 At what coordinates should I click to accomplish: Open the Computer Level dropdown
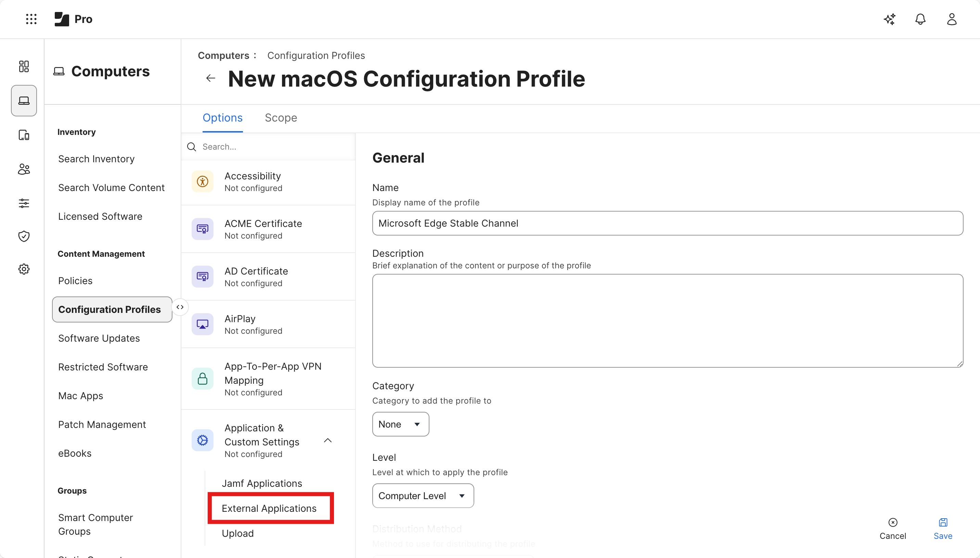tap(422, 495)
